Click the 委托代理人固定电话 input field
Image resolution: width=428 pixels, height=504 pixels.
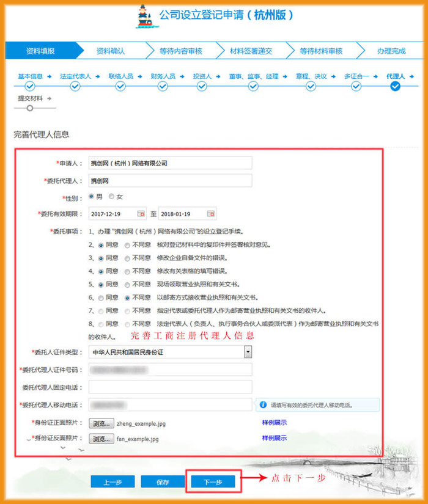coord(170,387)
